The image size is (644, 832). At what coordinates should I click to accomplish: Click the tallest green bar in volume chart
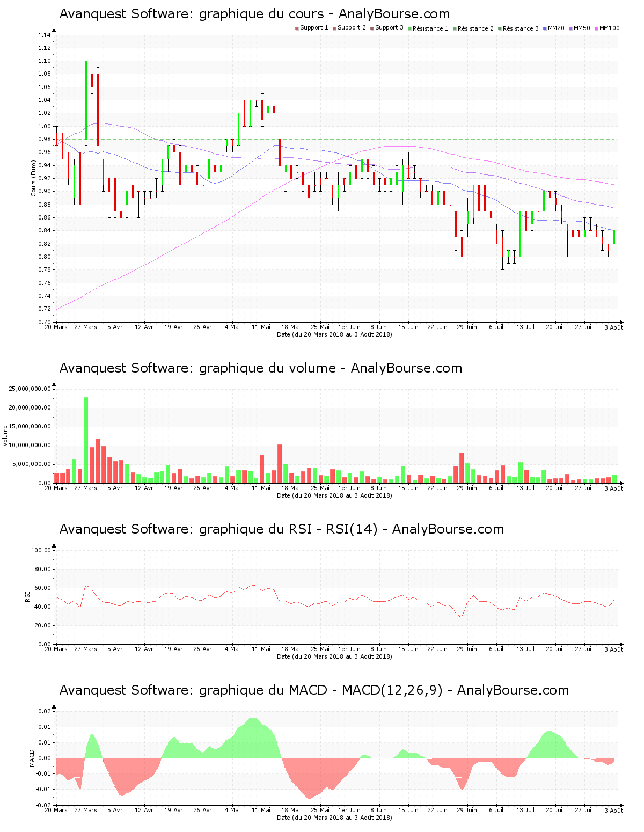[86, 440]
